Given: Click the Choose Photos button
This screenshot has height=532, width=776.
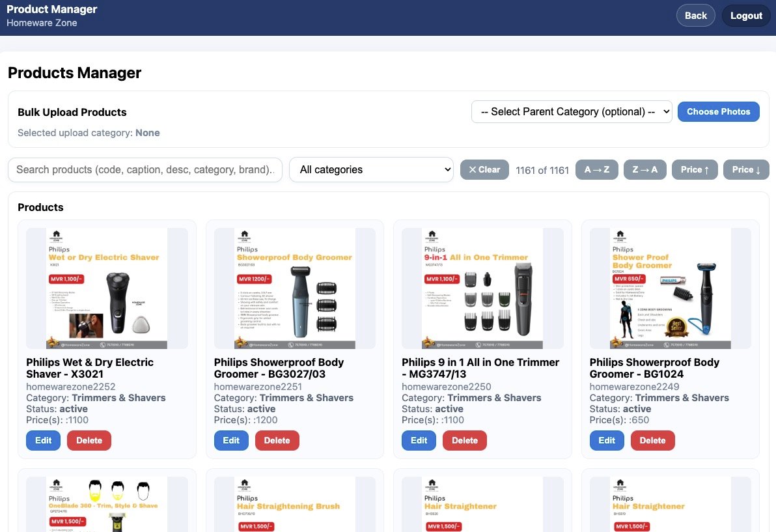Looking at the screenshot, I should [718, 111].
